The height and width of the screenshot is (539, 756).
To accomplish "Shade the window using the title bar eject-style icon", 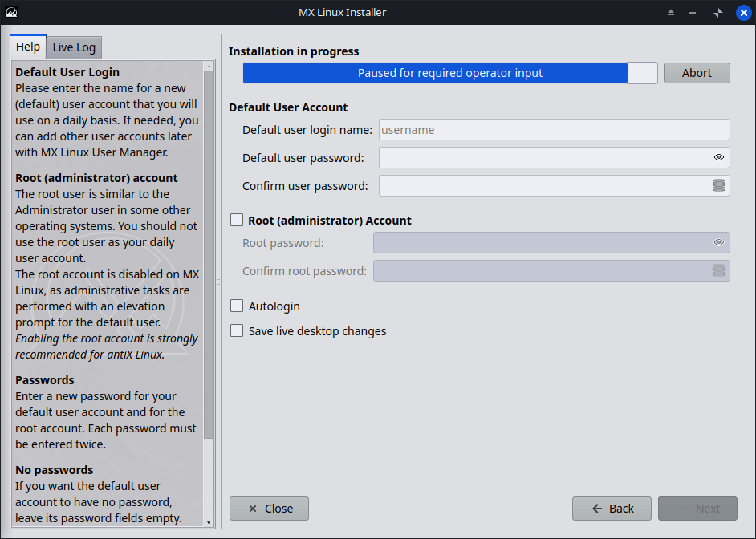I will pyautogui.click(x=671, y=13).
